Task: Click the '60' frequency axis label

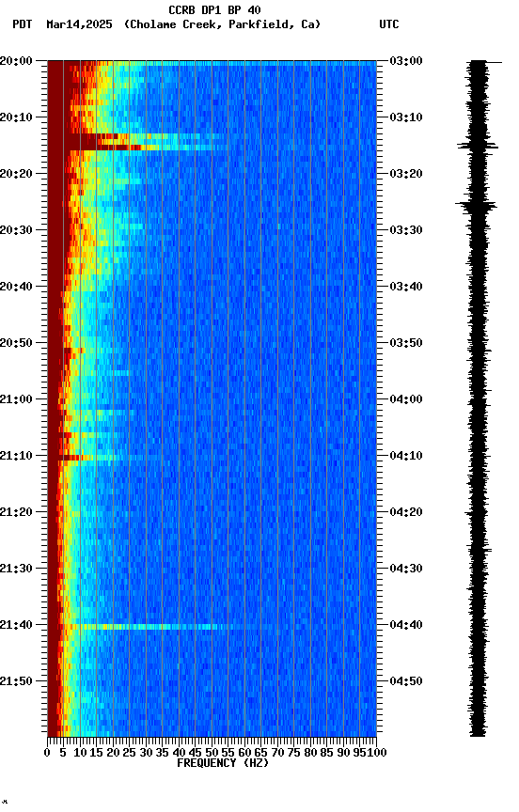Action: pos(244,753)
